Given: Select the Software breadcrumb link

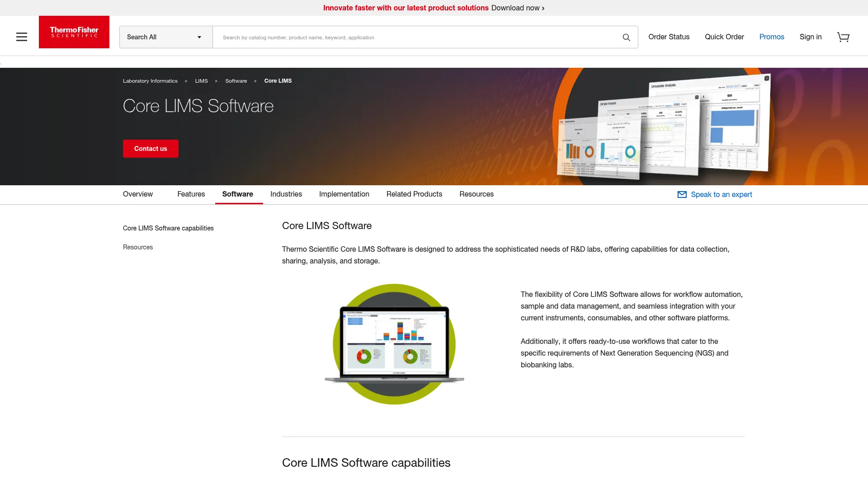Looking at the screenshot, I should tap(236, 81).
